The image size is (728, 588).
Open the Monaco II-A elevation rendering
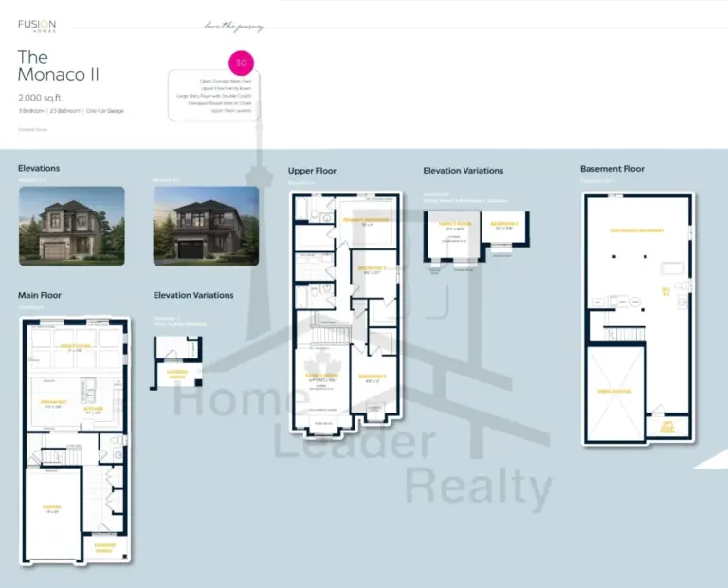(x=72, y=226)
